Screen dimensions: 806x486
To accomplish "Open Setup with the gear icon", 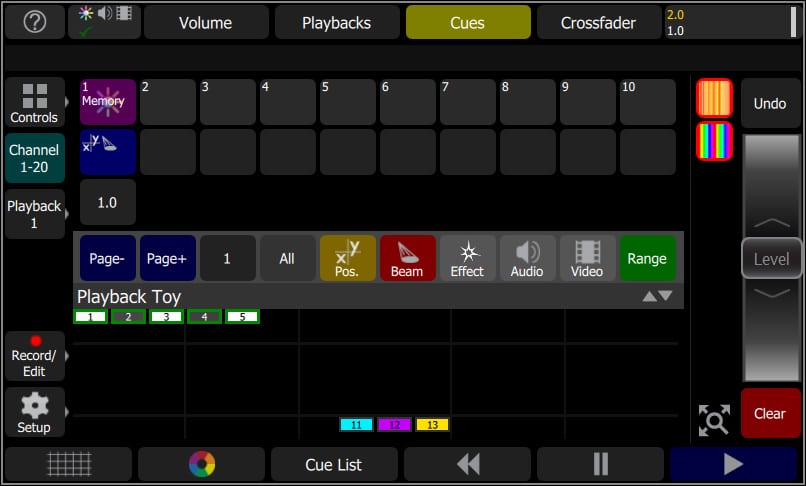I will (x=35, y=412).
